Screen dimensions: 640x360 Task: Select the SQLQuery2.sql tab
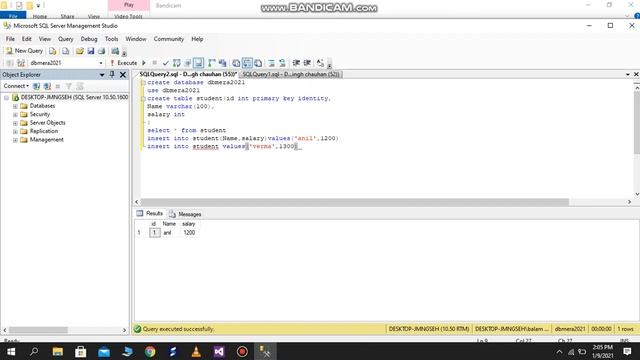click(188, 74)
